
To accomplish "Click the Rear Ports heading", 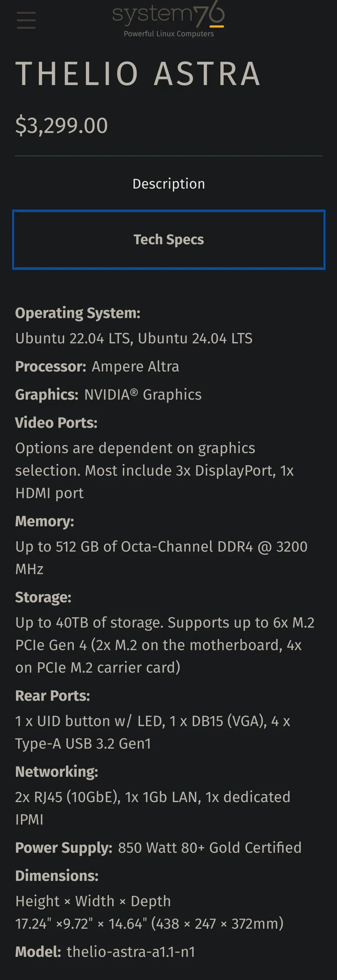I will point(53,696).
